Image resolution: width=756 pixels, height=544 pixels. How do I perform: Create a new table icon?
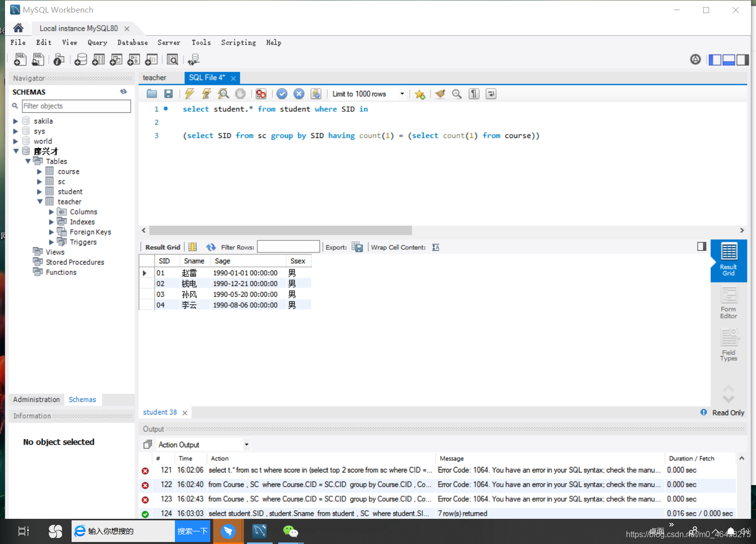pyautogui.click(x=99, y=59)
